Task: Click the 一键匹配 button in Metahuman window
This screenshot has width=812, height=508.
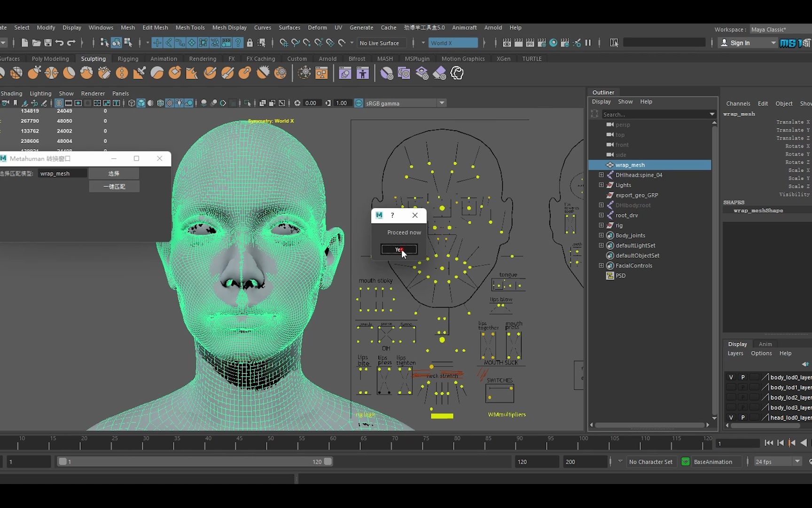Action: tap(114, 187)
